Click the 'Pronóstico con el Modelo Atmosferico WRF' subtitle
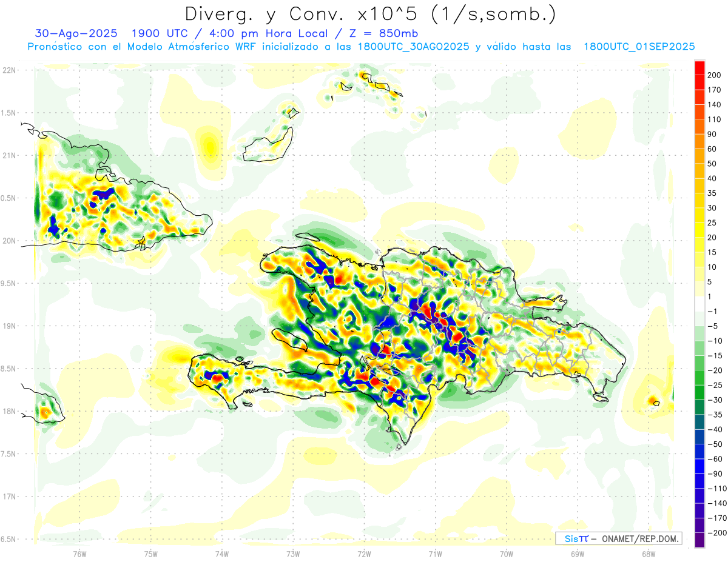Image resolution: width=728 pixels, height=562 pixels. click(143, 47)
